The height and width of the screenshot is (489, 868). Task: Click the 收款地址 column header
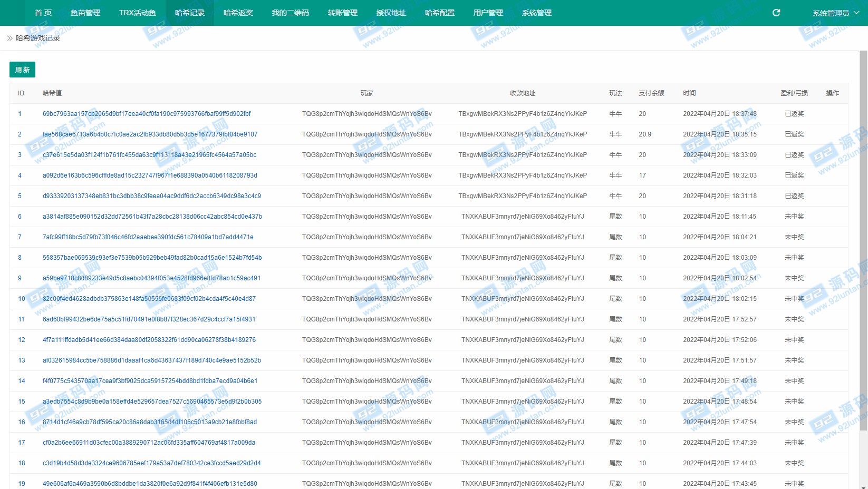(523, 93)
